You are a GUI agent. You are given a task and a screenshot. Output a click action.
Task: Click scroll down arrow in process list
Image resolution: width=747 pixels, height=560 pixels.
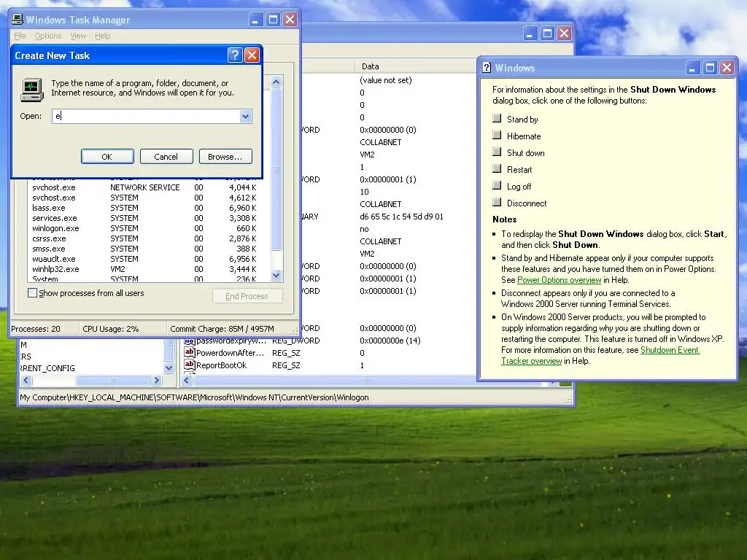pos(276,275)
